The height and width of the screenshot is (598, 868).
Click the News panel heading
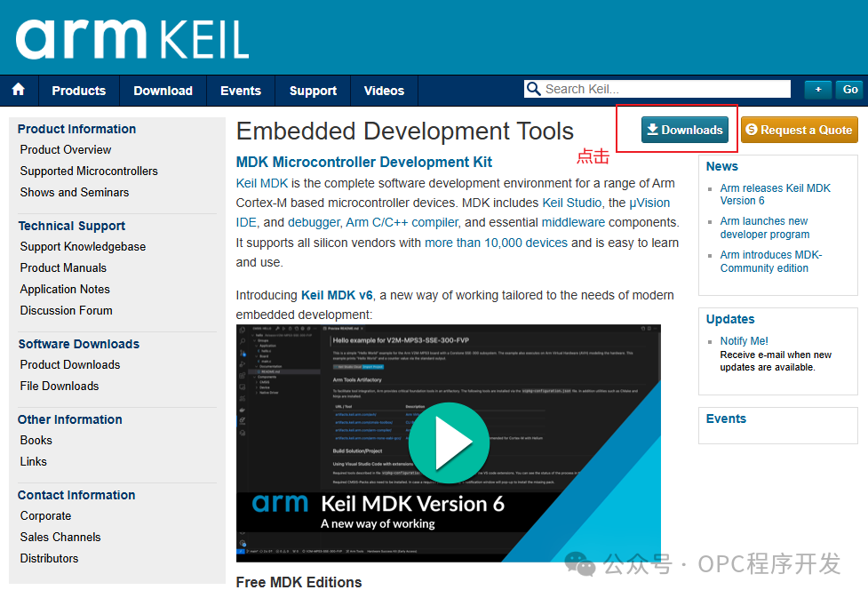click(722, 167)
